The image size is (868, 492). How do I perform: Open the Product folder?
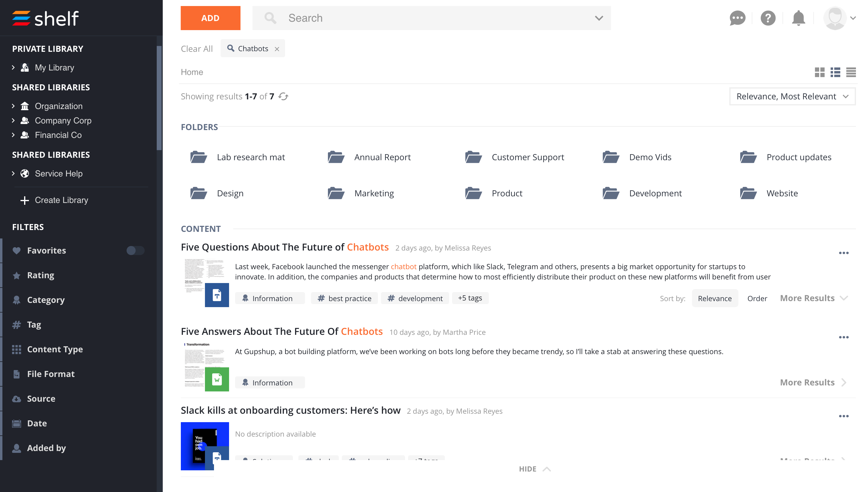pyautogui.click(x=493, y=193)
